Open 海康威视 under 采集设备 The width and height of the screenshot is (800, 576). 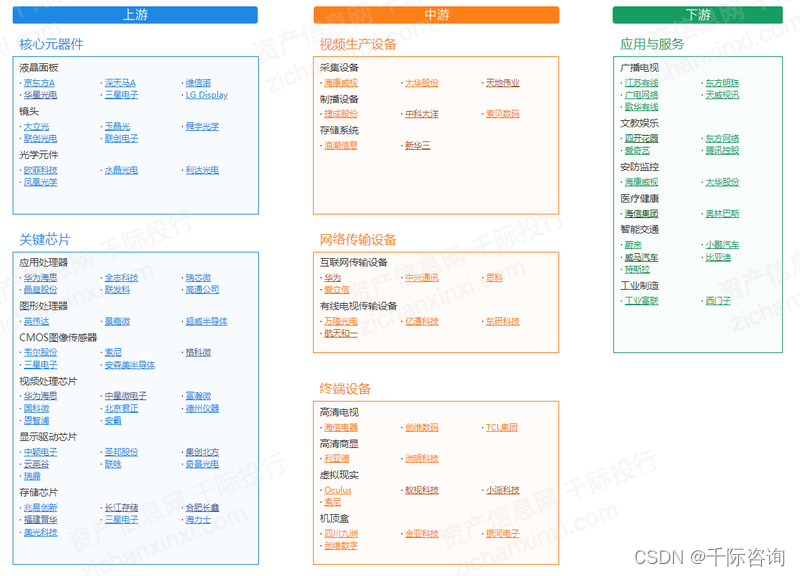tap(341, 83)
